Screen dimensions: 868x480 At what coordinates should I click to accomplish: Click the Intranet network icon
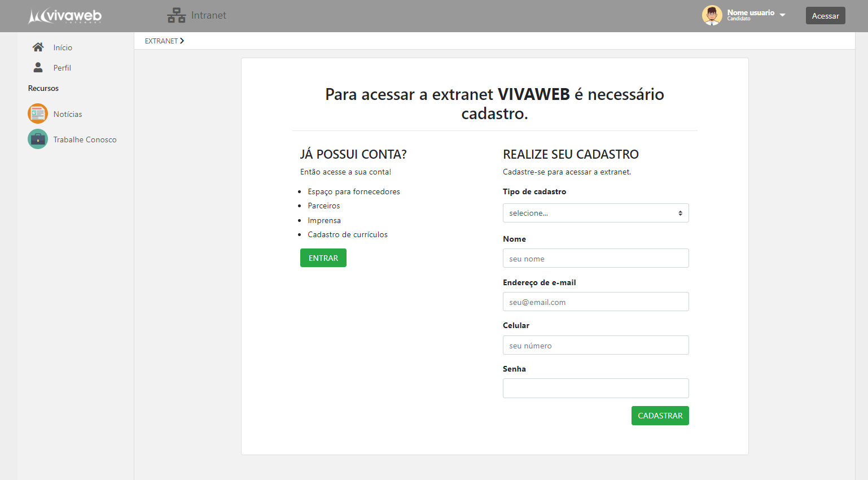(x=176, y=15)
